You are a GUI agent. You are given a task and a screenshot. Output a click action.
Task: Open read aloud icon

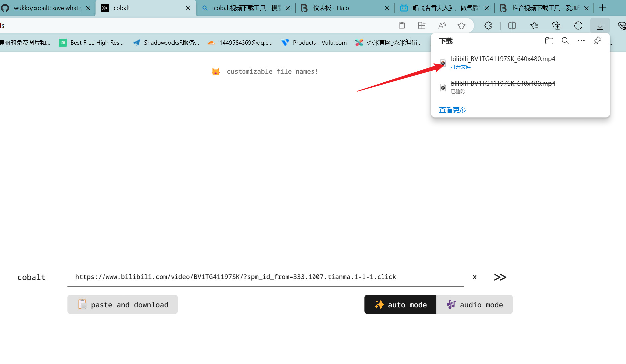point(442,26)
